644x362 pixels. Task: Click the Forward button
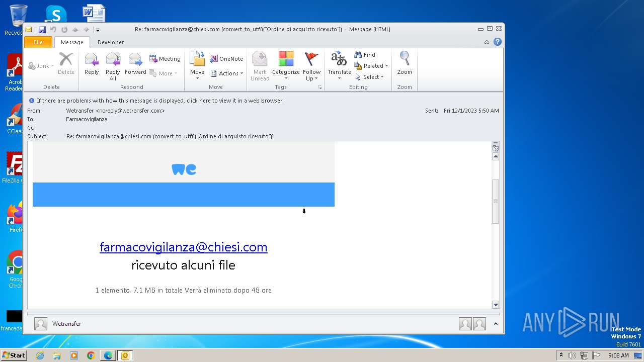(135, 63)
